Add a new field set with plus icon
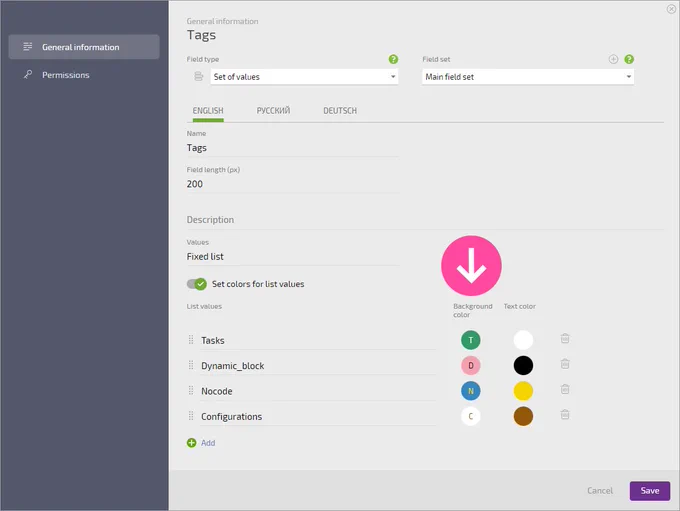Viewport: 680px width, 511px height. (613, 59)
